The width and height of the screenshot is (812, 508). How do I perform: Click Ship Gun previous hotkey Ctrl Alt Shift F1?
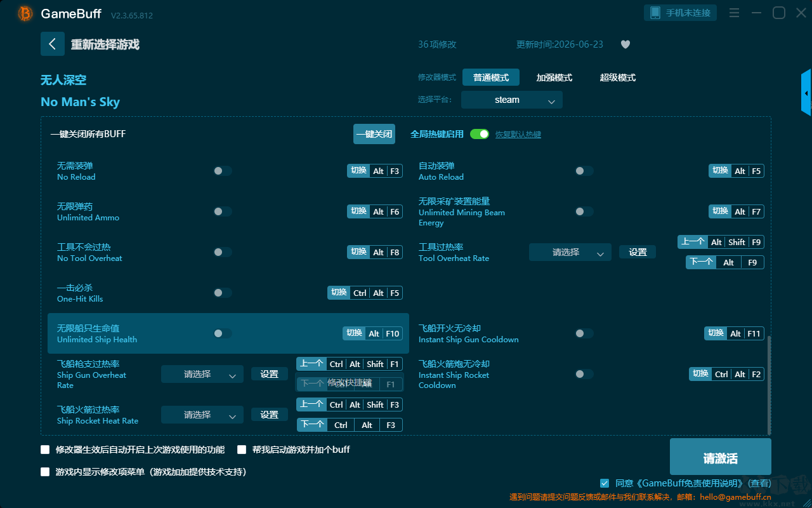pos(350,364)
